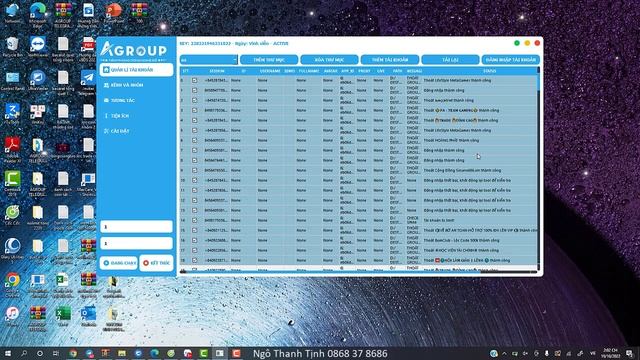640x360 pixels.
Task: Open the Network desktop icon
Action: [x=12, y=12]
